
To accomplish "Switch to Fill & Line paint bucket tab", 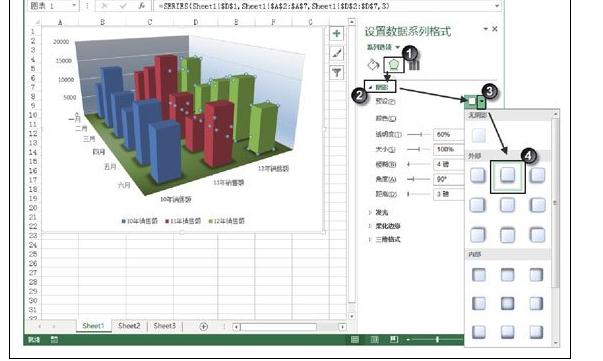I will 373,65.
